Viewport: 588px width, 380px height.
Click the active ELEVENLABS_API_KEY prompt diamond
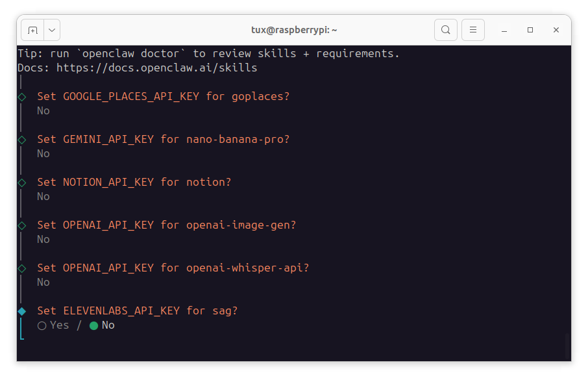[22, 311]
